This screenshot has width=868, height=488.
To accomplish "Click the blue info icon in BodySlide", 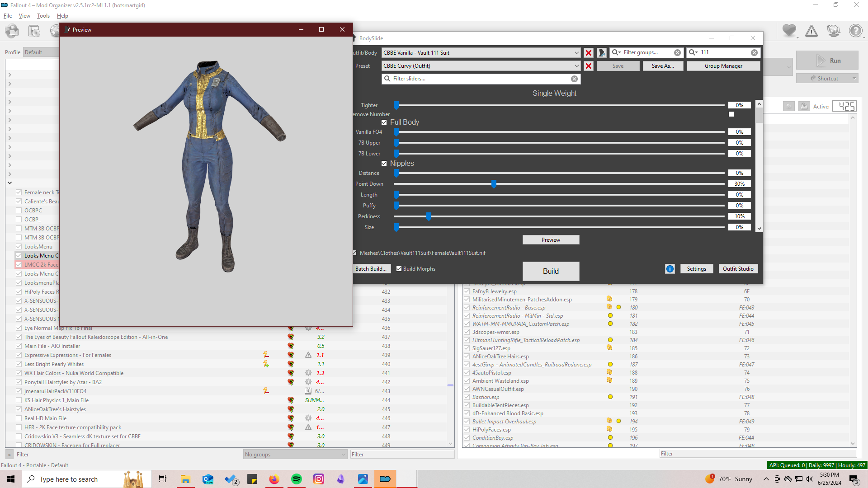I will tap(670, 269).
